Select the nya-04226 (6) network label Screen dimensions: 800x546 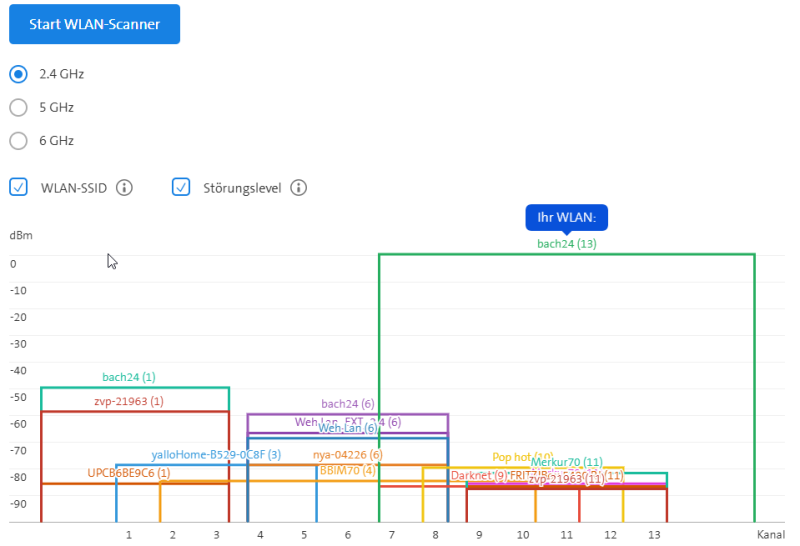point(347,455)
